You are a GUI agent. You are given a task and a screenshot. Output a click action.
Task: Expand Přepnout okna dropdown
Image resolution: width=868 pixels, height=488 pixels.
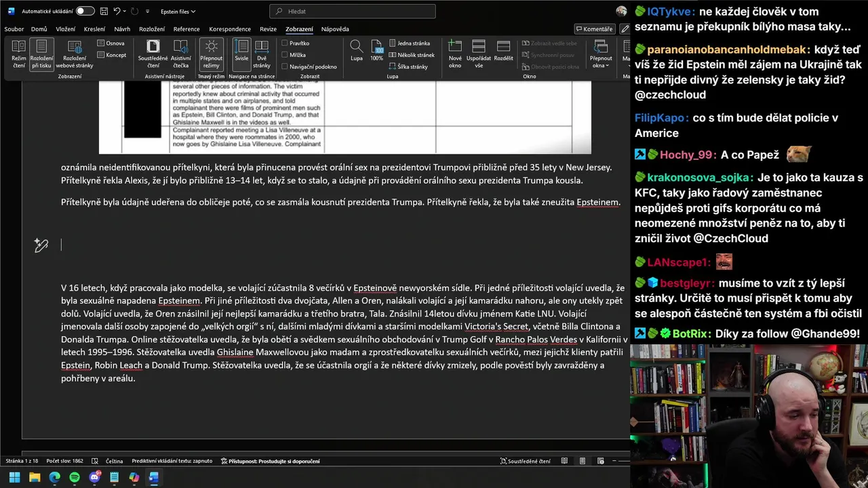click(601, 54)
